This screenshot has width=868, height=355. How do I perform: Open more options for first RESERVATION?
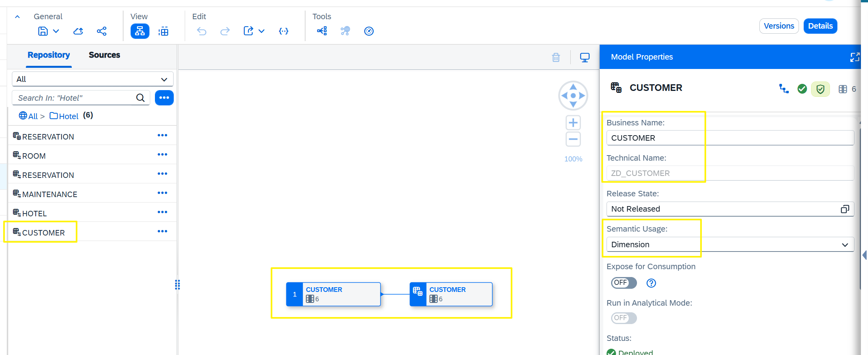coord(162,135)
